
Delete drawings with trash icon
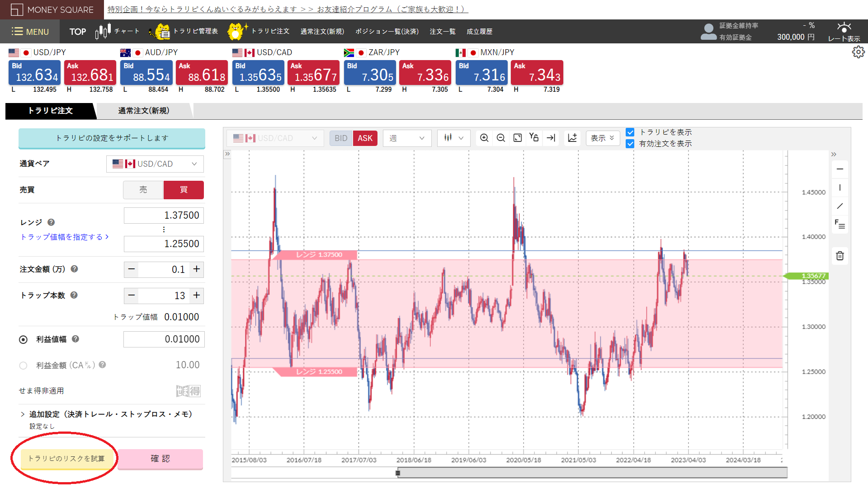click(x=840, y=256)
